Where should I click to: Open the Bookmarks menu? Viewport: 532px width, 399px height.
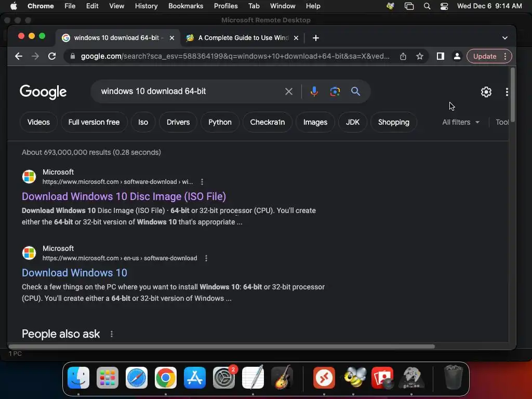(185, 6)
